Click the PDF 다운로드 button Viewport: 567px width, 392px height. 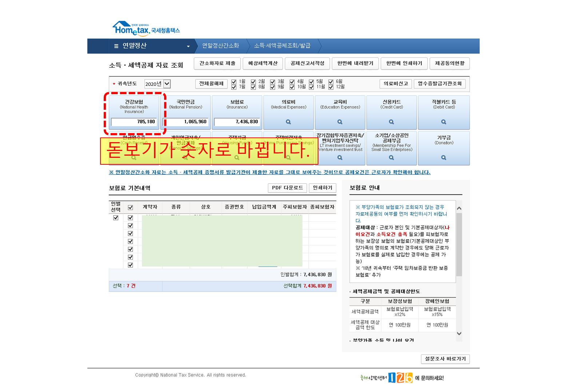288,188
